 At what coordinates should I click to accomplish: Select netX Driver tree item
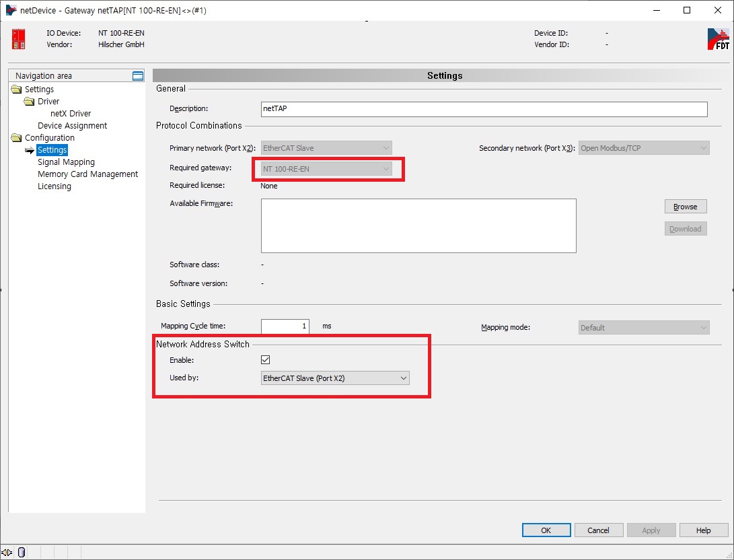point(71,114)
